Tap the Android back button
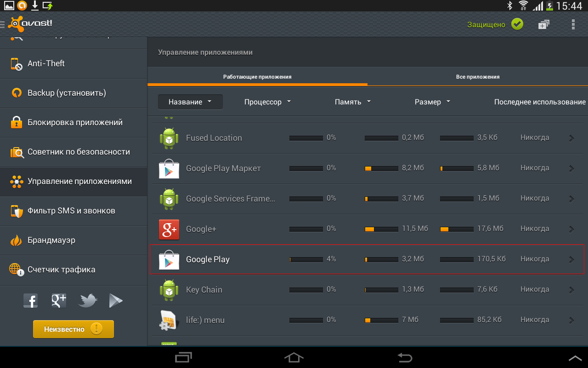This screenshot has width=588, height=368. click(405, 357)
